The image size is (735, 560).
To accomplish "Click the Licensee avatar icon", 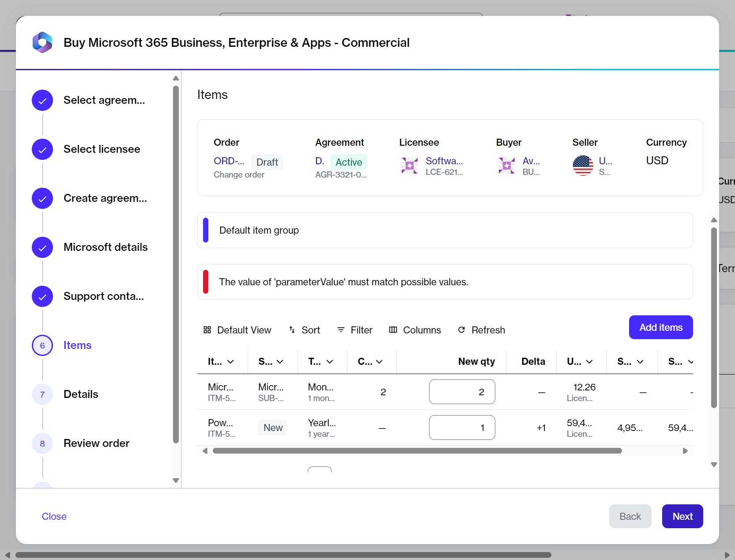I will click(x=409, y=166).
